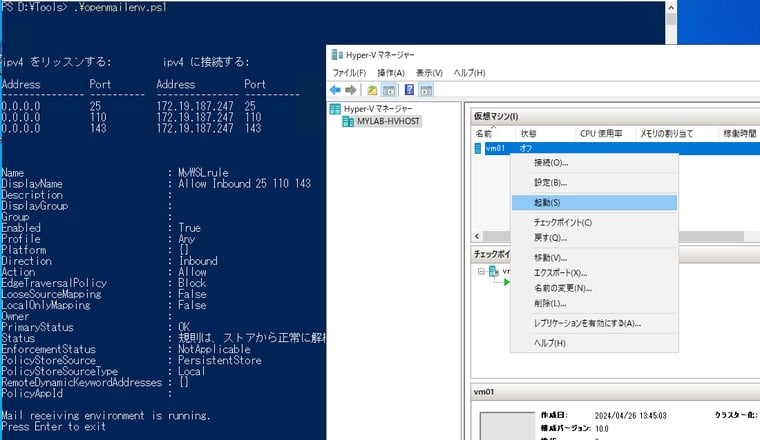
Task: Choose 削除(L)... from context menu
Action: tap(594, 303)
